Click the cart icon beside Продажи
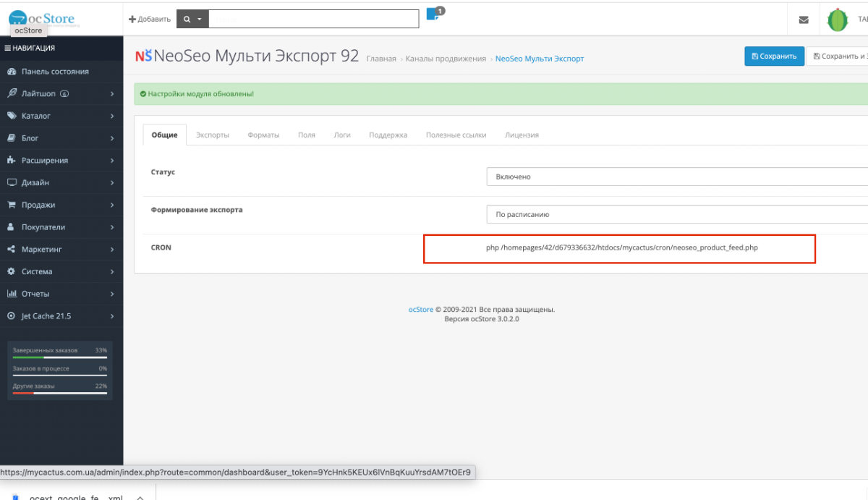 click(12, 205)
